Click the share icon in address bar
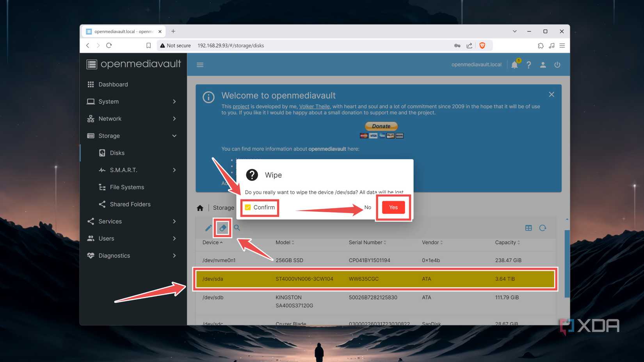Image resolution: width=644 pixels, height=362 pixels. point(469,46)
